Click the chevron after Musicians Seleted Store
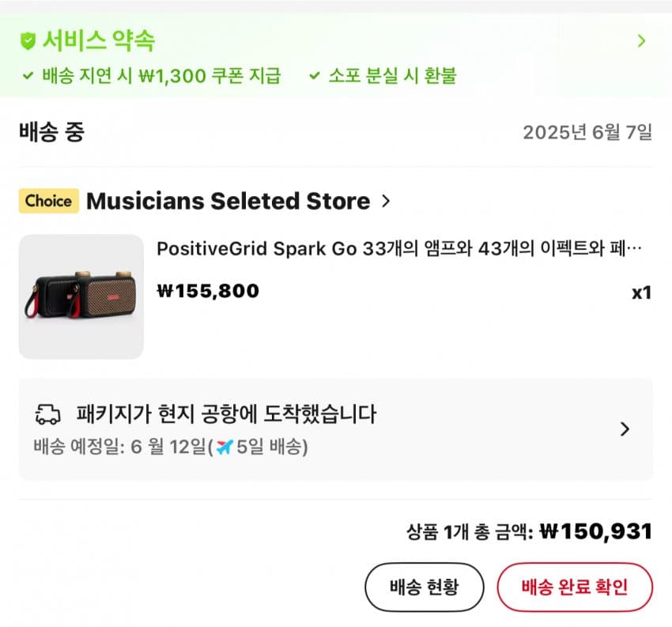This screenshot has height=627, width=672. pos(386,202)
